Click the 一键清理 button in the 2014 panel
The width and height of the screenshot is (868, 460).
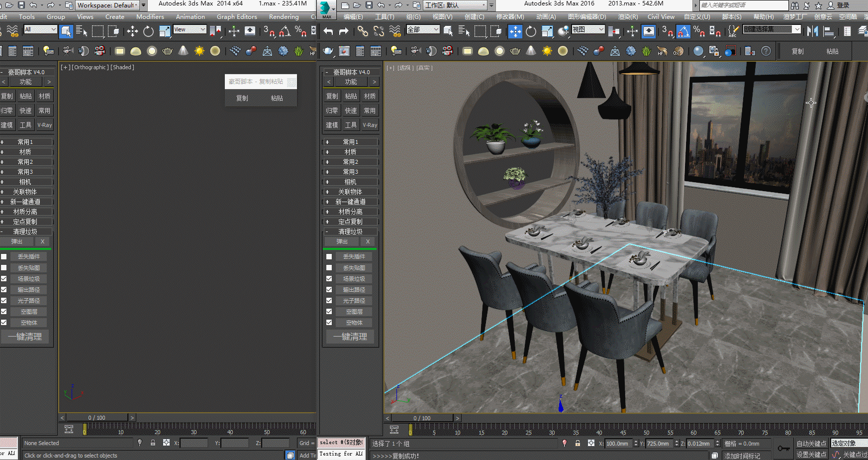[x=25, y=337]
